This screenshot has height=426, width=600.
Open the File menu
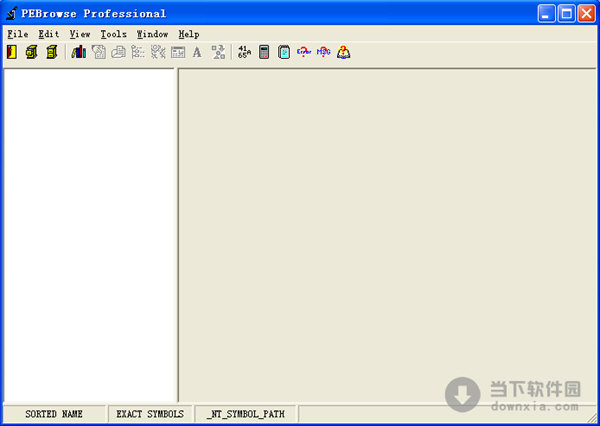coord(18,34)
